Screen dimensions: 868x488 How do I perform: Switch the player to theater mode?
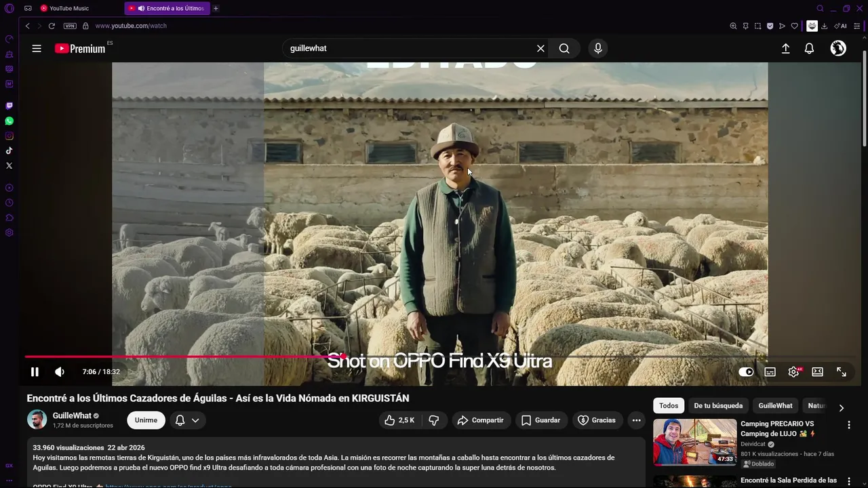point(818,371)
